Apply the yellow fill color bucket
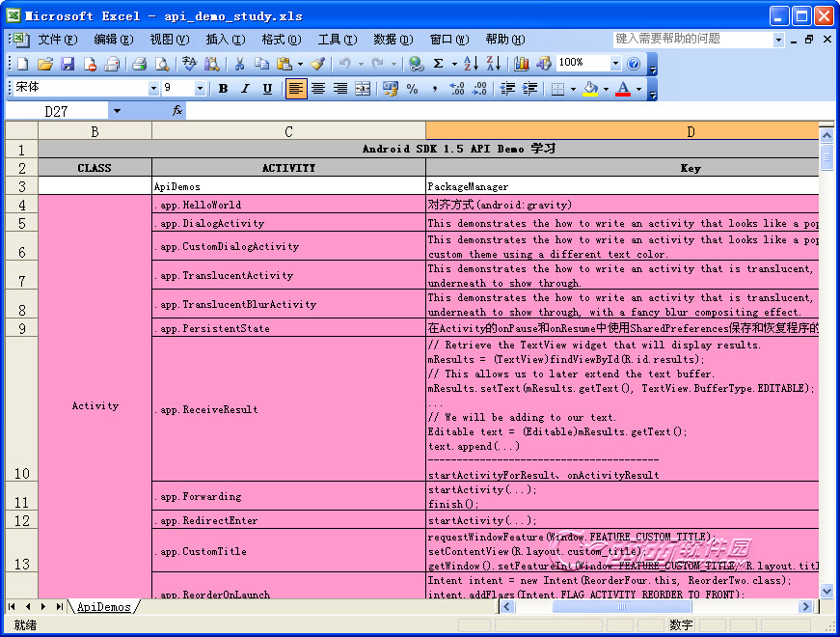840x637 pixels. (589, 89)
